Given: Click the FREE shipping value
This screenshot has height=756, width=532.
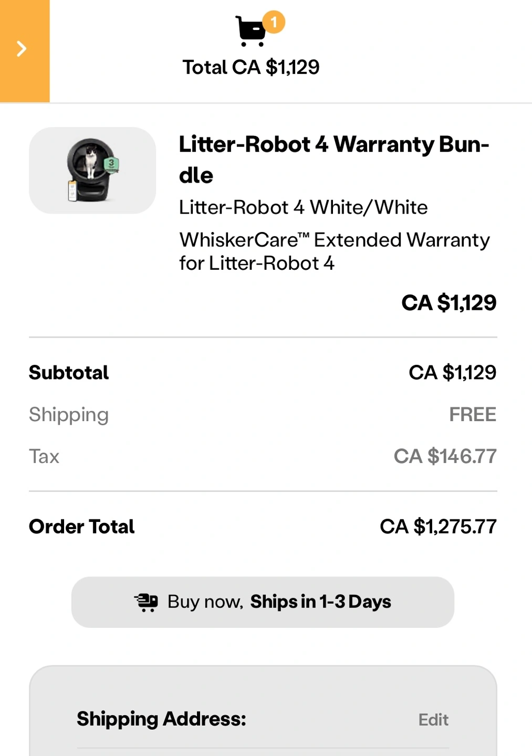Looking at the screenshot, I should [x=472, y=415].
